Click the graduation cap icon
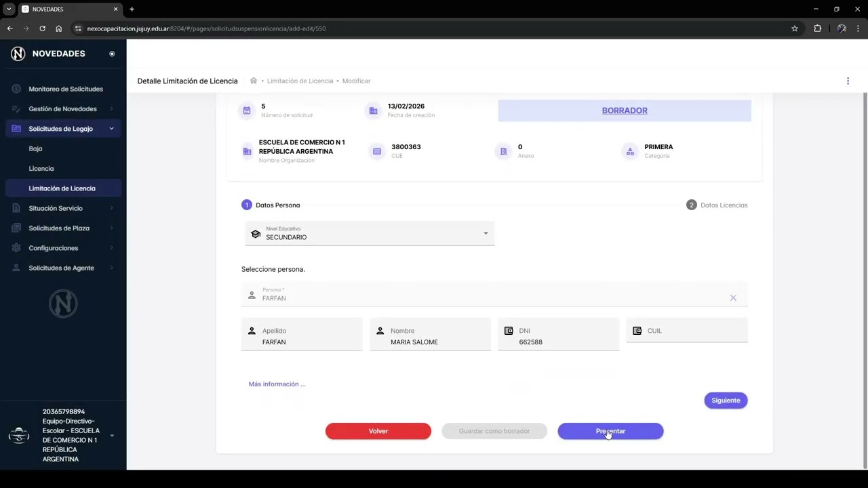868x488 pixels. click(x=256, y=234)
